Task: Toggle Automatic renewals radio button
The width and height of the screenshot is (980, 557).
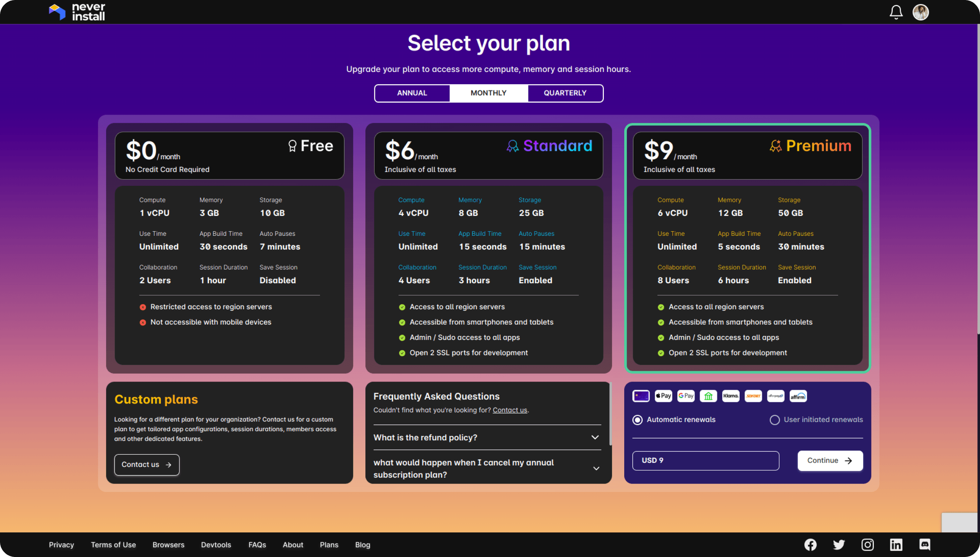Action: [x=637, y=420]
